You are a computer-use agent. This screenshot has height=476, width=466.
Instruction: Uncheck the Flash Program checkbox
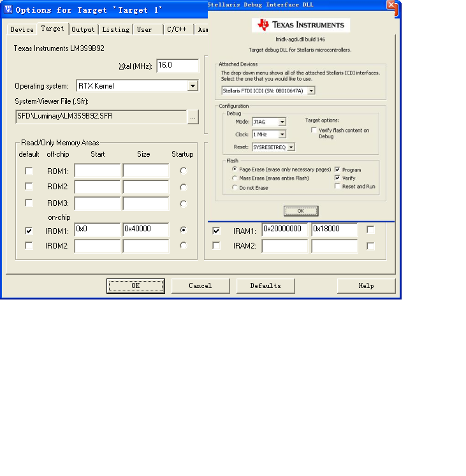click(337, 169)
